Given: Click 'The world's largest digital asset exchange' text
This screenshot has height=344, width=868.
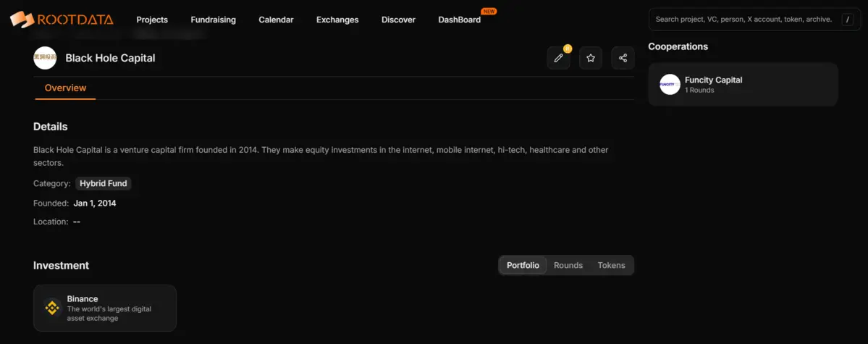Looking at the screenshot, I should pos(109,314).
